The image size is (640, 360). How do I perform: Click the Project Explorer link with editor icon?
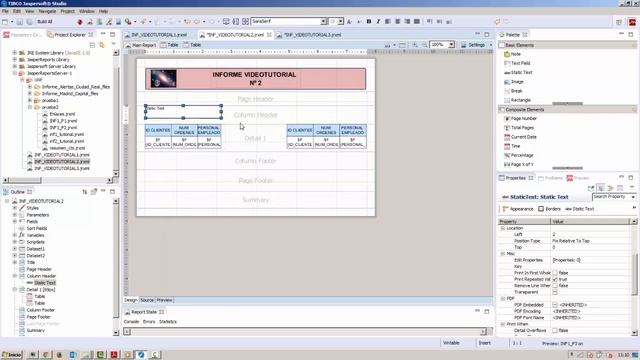tap(102, 45)
